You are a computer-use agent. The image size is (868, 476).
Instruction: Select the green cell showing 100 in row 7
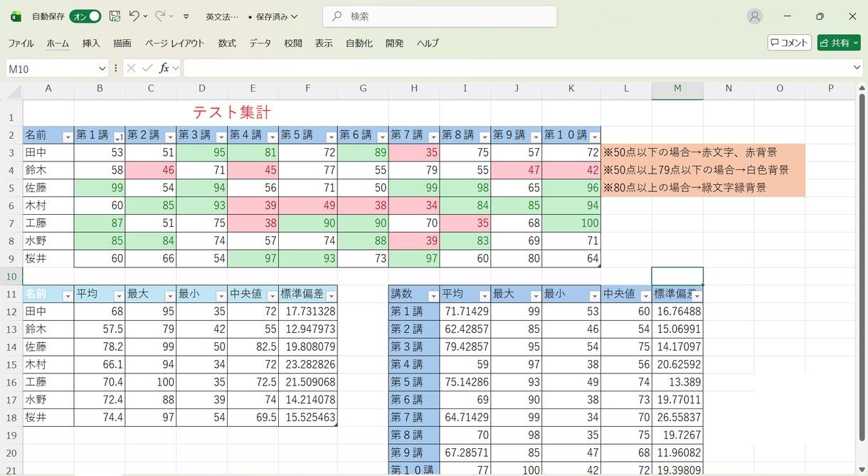point(571,223)
